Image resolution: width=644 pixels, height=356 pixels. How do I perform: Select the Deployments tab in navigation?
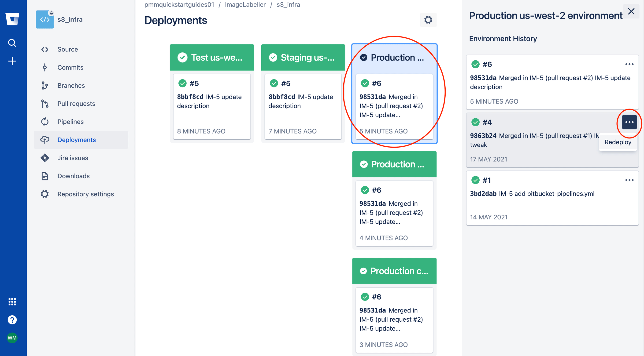pos(77,140)
